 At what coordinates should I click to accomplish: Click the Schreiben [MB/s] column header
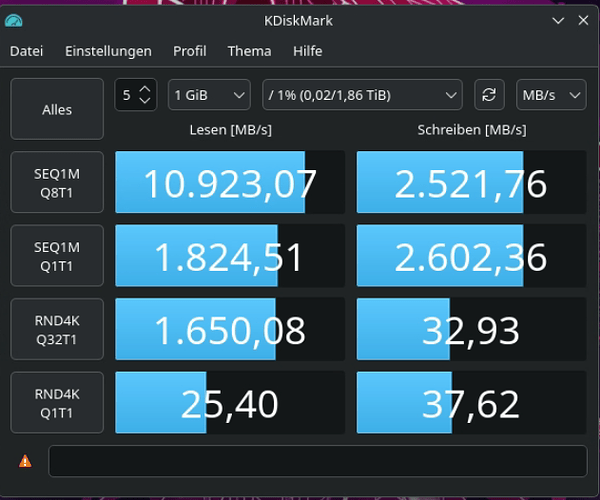click(472, 130)
